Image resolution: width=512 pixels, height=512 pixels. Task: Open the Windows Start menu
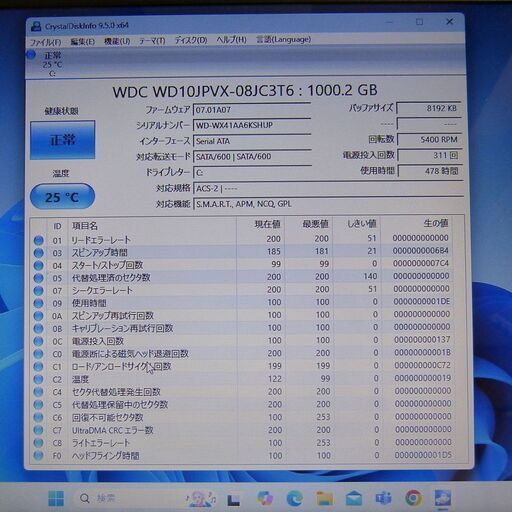(x=56, y=498)
